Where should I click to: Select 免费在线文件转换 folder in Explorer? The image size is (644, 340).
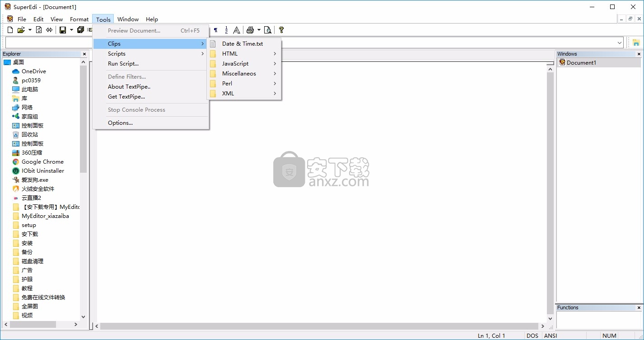coord(43,297)
